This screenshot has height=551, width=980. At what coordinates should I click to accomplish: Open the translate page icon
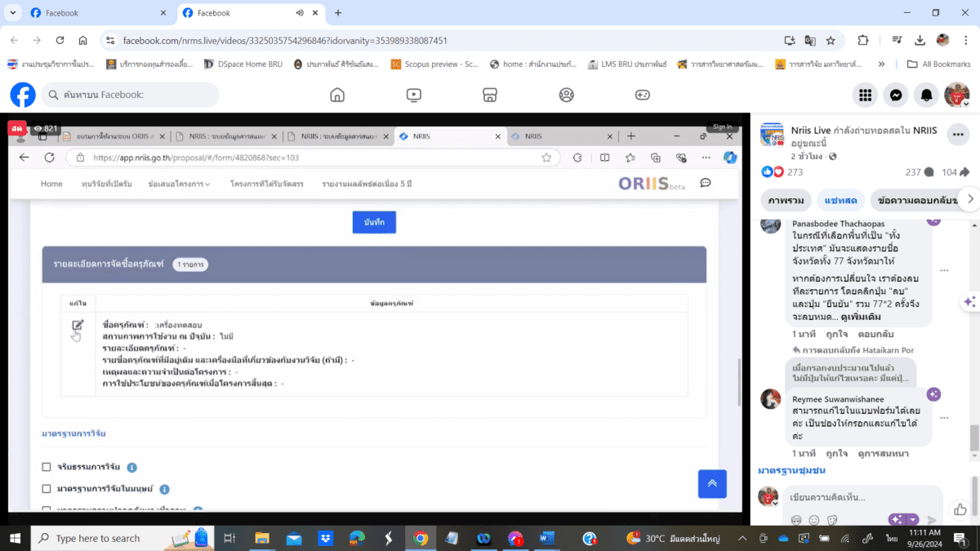pyautogui.click(x=810, y=40)
